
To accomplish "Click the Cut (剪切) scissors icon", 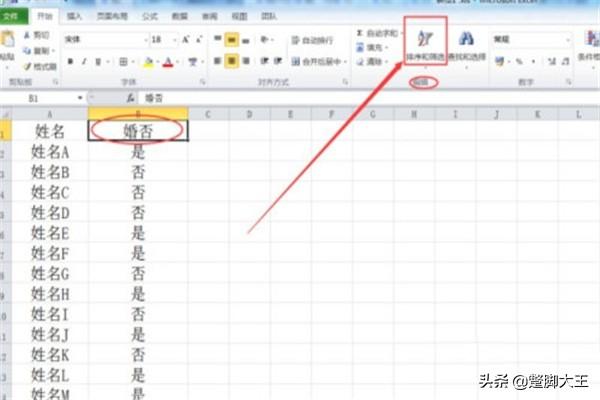I will [x=37, y=34].
